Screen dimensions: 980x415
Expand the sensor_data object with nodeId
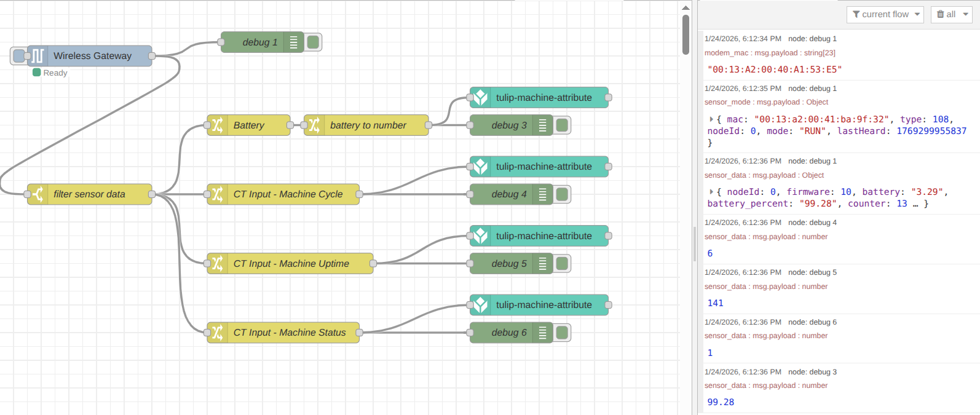pos(711,192)
